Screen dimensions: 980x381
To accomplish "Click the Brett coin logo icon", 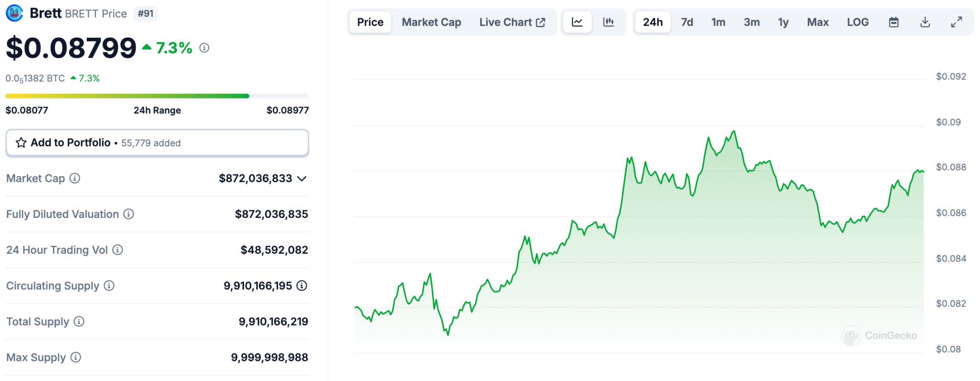I will pos(14,13).
